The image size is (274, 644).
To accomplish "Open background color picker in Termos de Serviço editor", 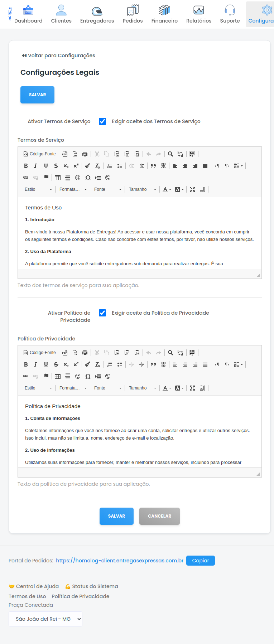I will pyautogui.click(x=179, y=189).
